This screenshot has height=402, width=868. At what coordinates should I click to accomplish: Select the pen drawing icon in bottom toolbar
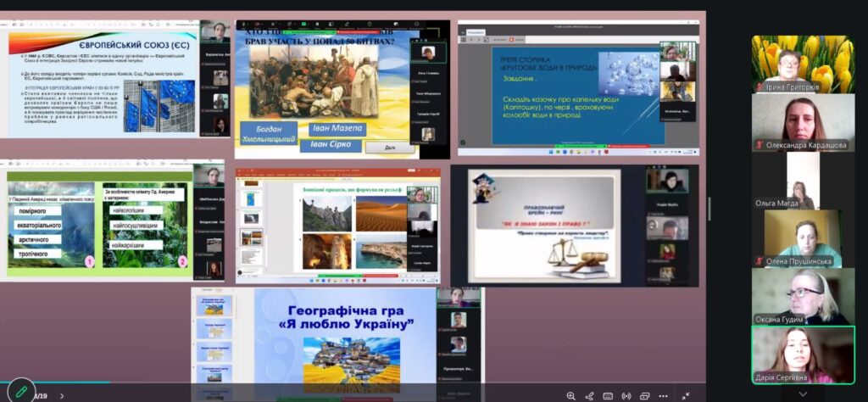590,396
